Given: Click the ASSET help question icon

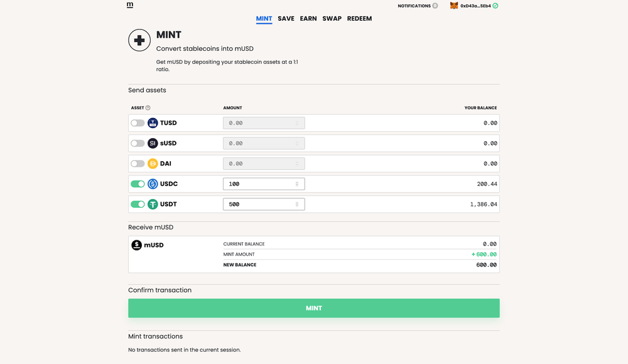Looking at the screenshot, I should click(148, 108).
